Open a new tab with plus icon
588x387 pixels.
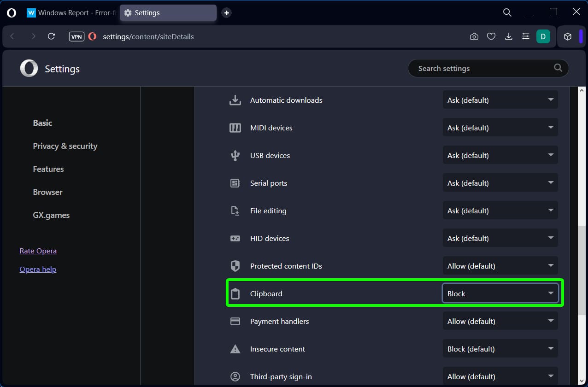pyautogui.click(x=226, y=13)
